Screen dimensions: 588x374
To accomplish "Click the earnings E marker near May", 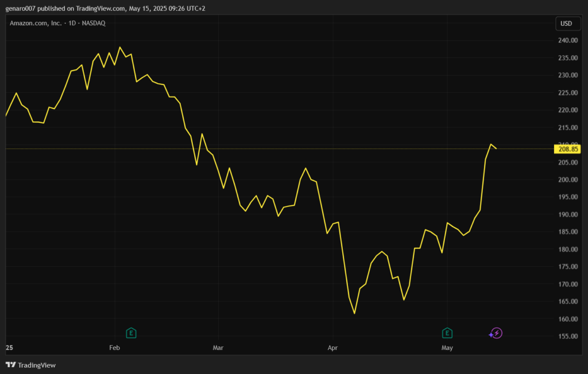I will 447,333.
